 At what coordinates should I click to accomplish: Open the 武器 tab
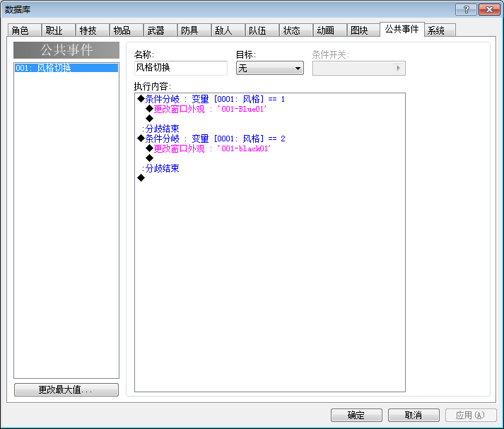pos(160,30)
